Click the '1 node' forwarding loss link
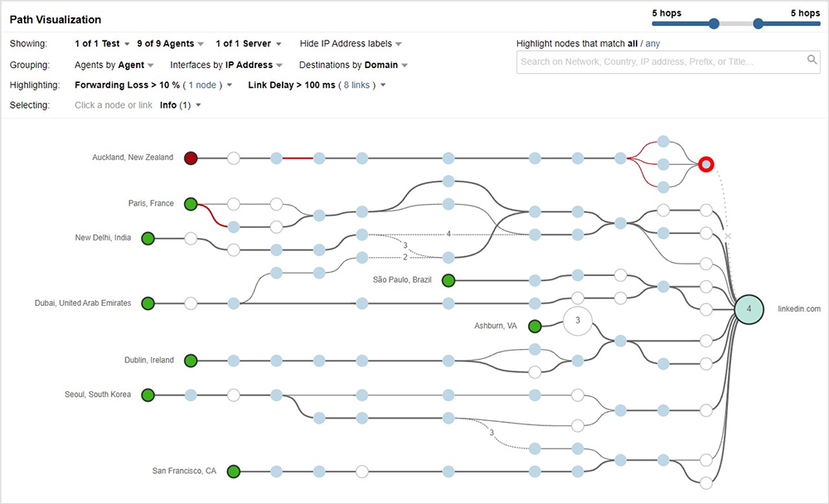 click(202, 85)
